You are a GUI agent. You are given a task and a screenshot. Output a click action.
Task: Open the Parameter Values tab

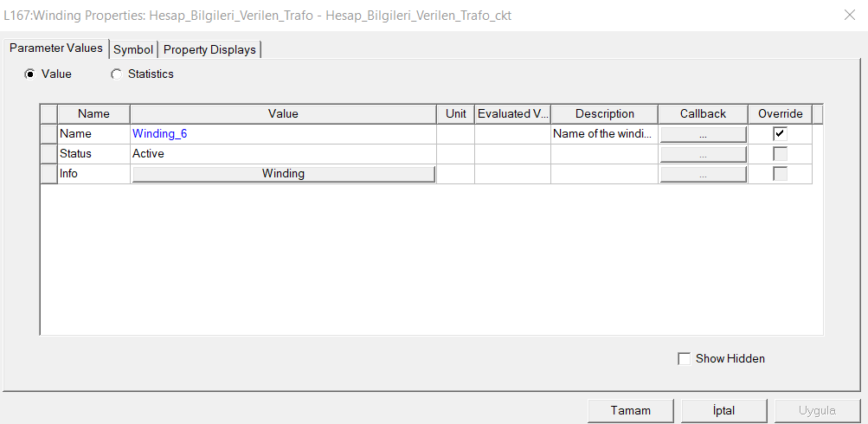click(x=55, y=48)
